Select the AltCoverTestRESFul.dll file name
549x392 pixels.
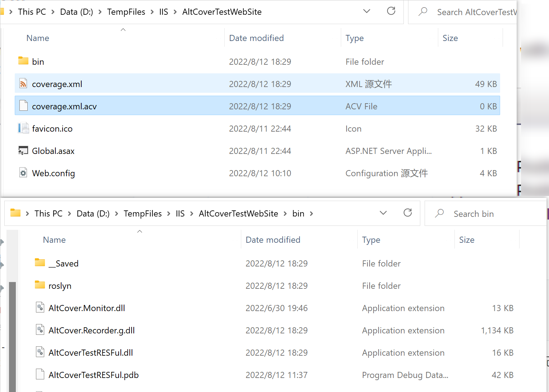click(91, 353)
